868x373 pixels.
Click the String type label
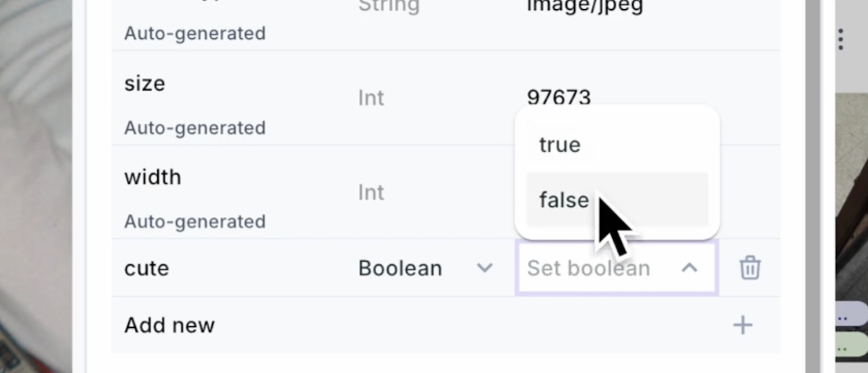click(x=389, y=7)
